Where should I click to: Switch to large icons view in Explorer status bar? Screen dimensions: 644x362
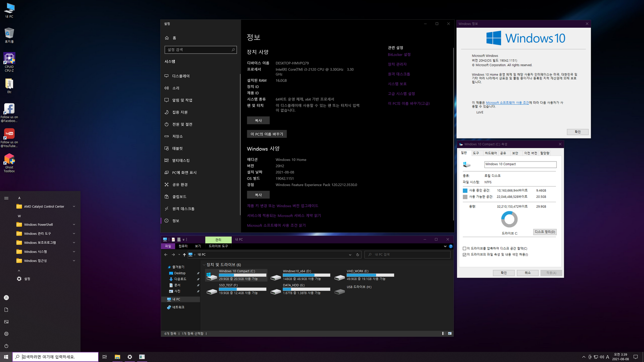450,334
